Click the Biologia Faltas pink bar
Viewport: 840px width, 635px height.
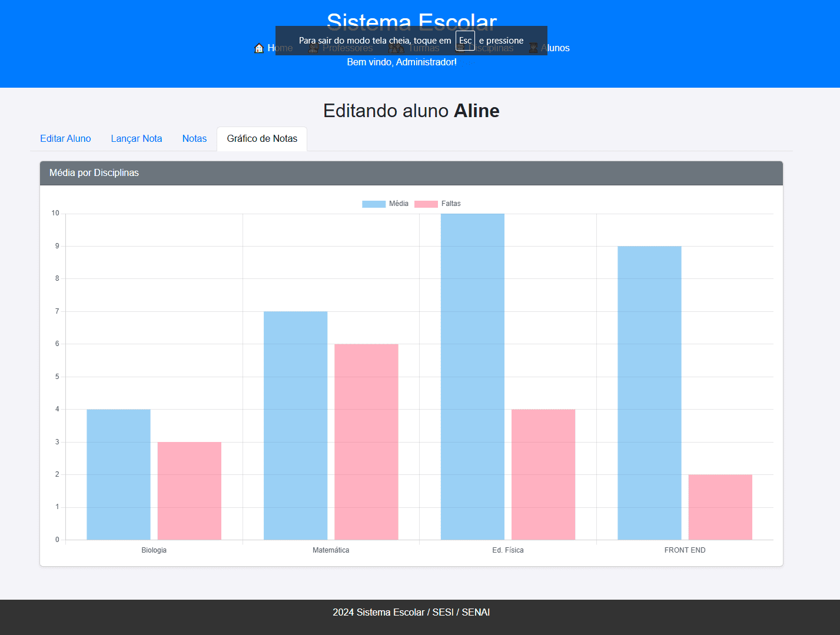[190, 491]
